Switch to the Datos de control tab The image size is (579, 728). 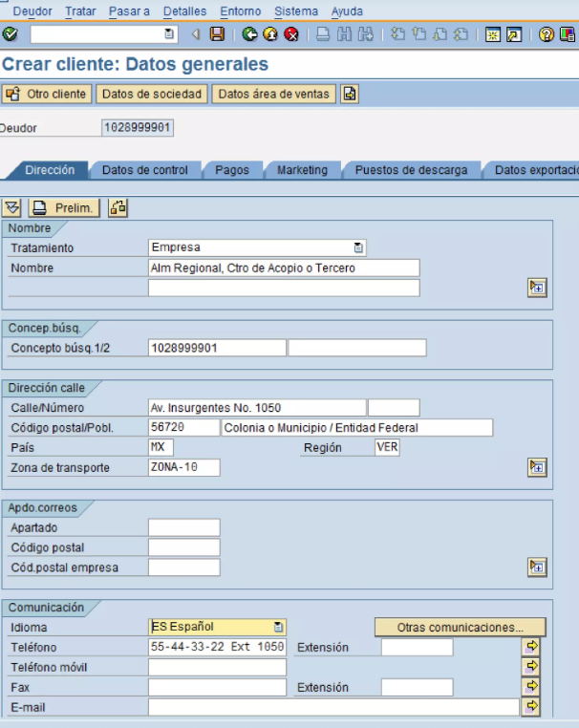point(145,170)
